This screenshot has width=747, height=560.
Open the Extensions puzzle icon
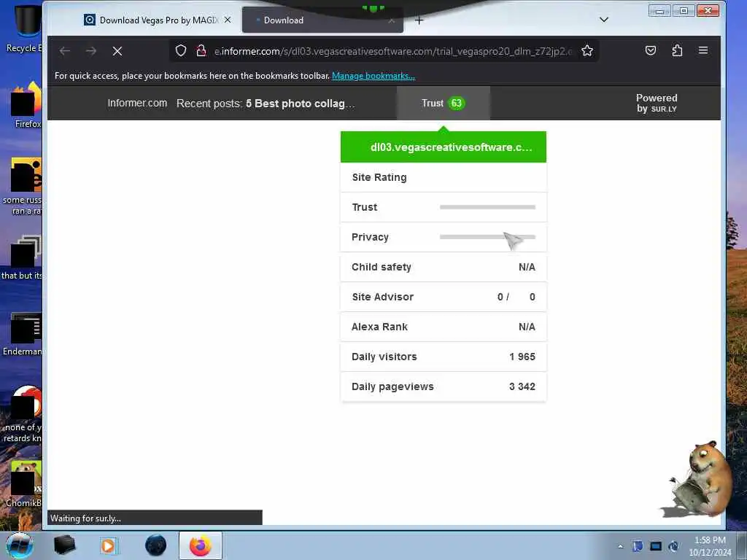coord(677,50)
